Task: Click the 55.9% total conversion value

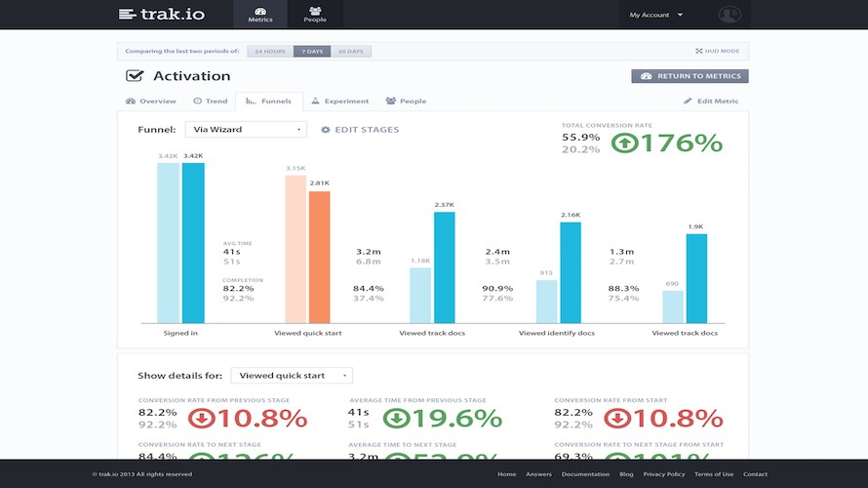Action: (580, 138)
